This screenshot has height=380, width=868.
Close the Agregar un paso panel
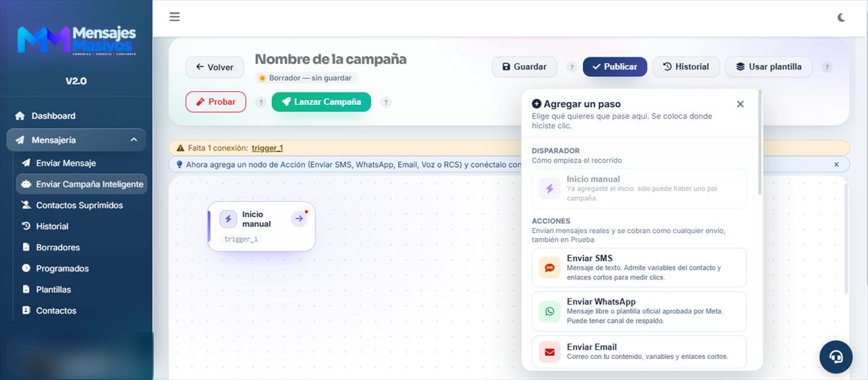(x=740, y=104)
